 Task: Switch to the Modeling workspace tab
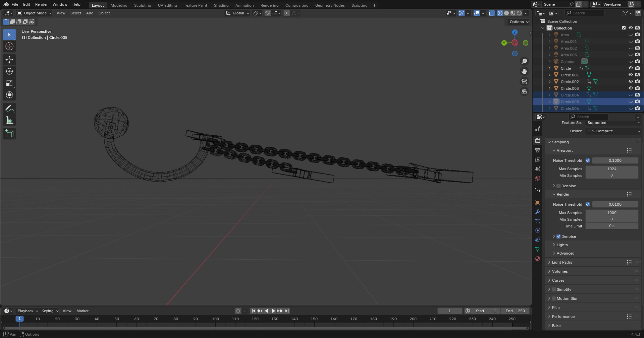point(119,5)
